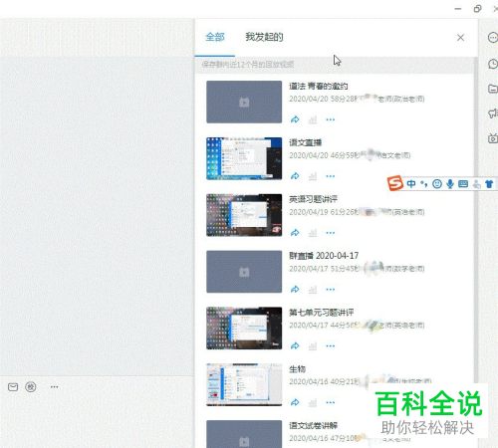Open the 语文直播 title

coord(305,142)
